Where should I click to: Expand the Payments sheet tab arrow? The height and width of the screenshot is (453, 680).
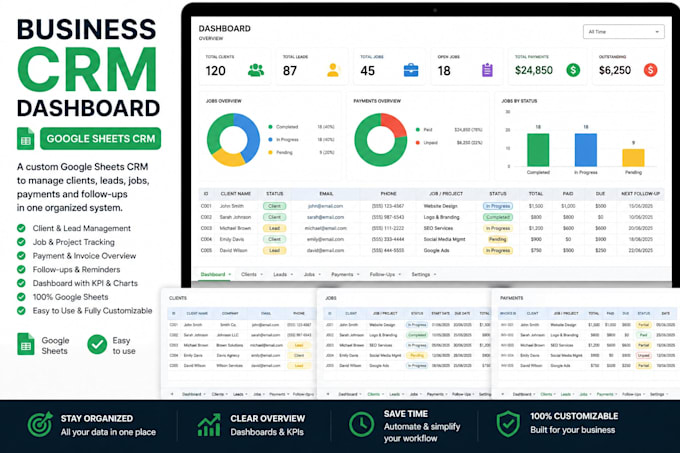[358, 274]
